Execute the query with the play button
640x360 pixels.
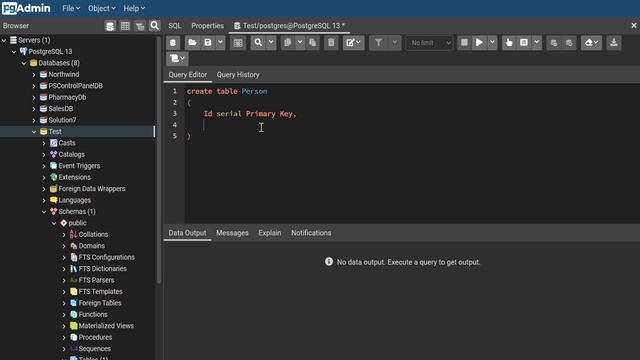pyautogui.click(x=479, y=42)
